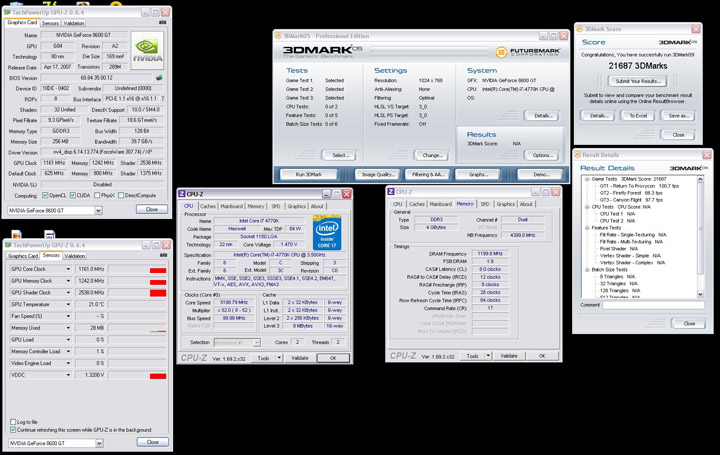Click the camera icon in GPU-Z Sensors window
The height and width of the screenshot is (455, 720).
click(163, 255)
